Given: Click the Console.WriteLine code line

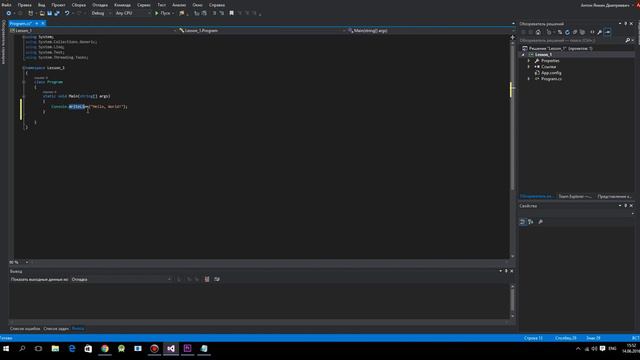Looking at the screenshot, I should tap(89, 107).
